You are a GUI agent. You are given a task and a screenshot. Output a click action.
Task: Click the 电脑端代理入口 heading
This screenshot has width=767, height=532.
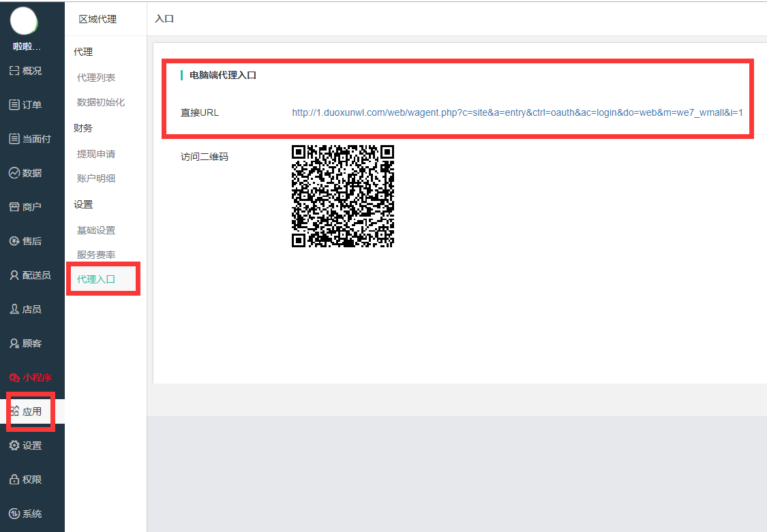(x=223, y=75)
